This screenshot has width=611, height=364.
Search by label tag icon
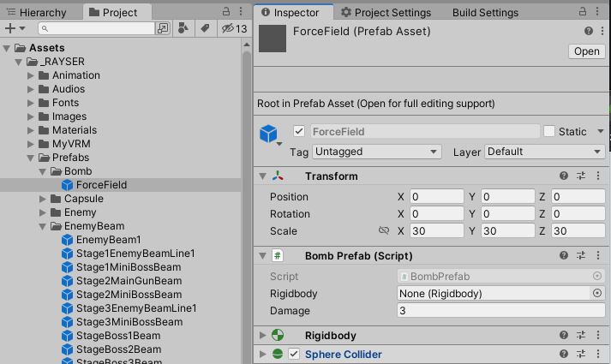click(x=205, y=28)
